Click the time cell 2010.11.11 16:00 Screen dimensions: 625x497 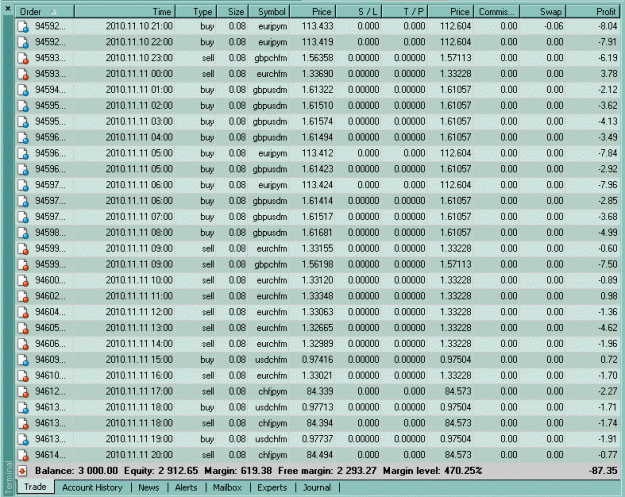tap(139, 376)
